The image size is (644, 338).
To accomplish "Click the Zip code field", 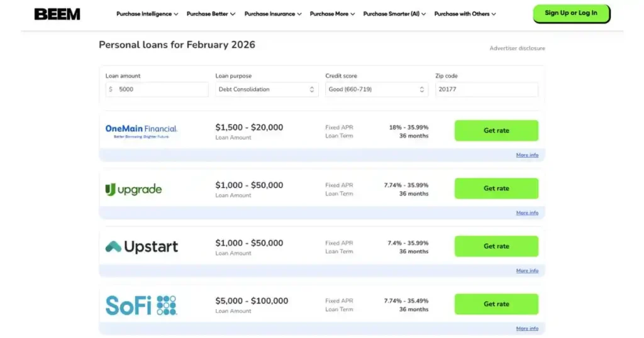I will pos(486,90).
